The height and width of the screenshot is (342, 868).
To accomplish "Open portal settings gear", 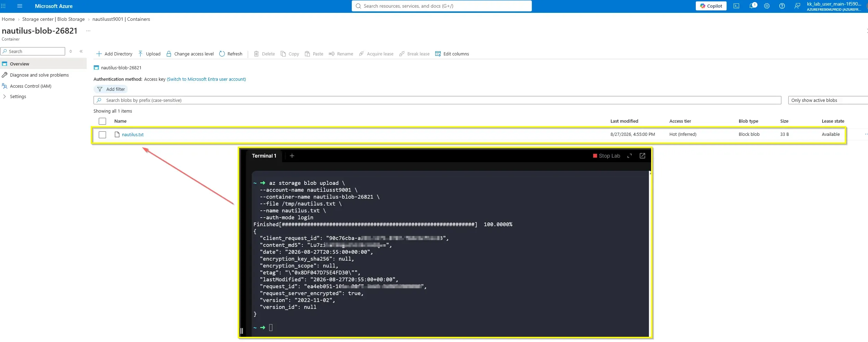I will click(x=767, y=6).
